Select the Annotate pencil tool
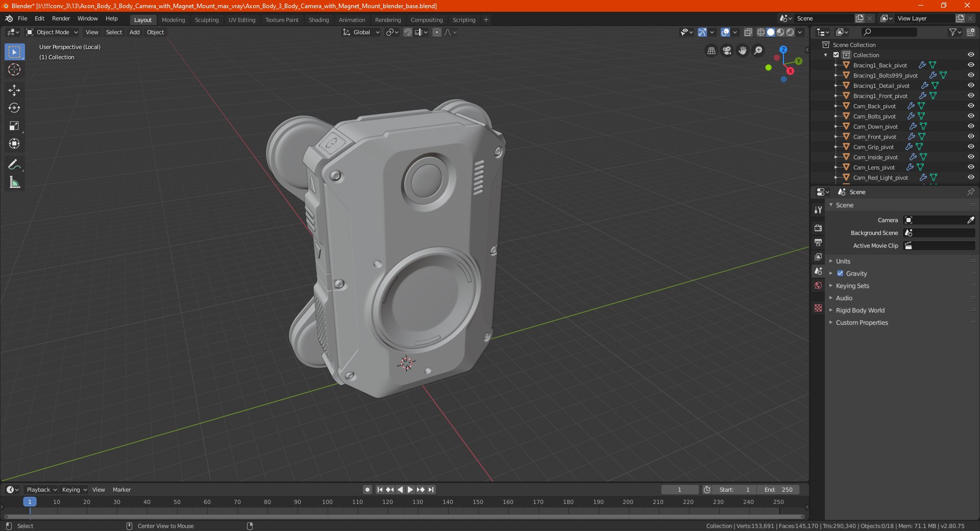Image resolution: width=980 pixels, height=531 pixels. tap(14, 164)
